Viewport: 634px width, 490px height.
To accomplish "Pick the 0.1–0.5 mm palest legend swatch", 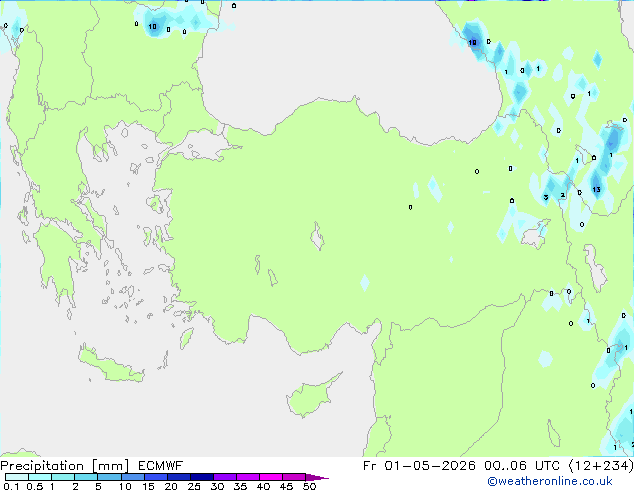I will 17,477.
